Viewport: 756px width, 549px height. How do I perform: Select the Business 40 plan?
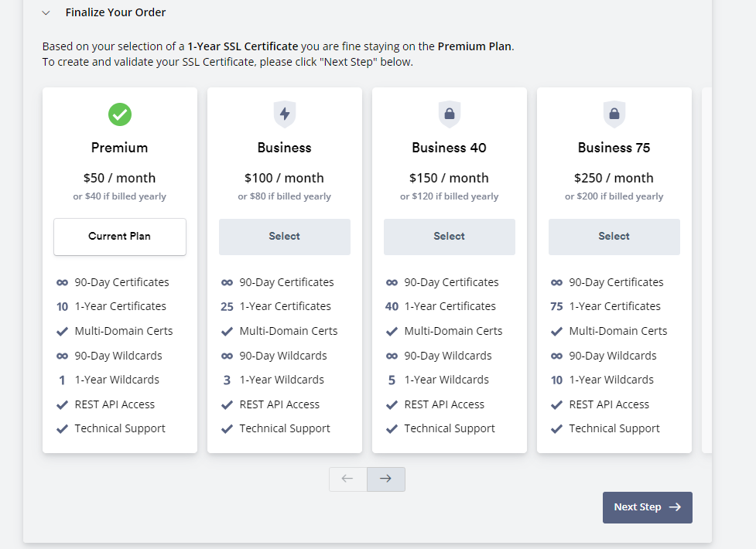[450, 237]
